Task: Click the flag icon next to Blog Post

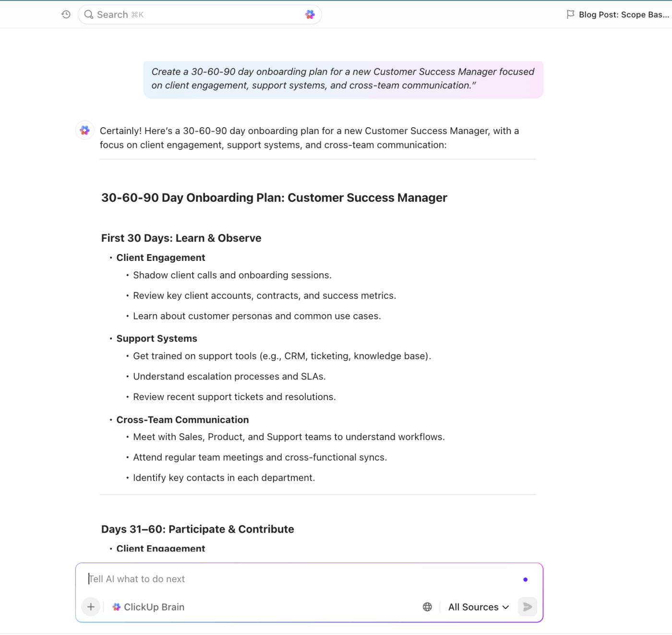Action: point(570,14)
